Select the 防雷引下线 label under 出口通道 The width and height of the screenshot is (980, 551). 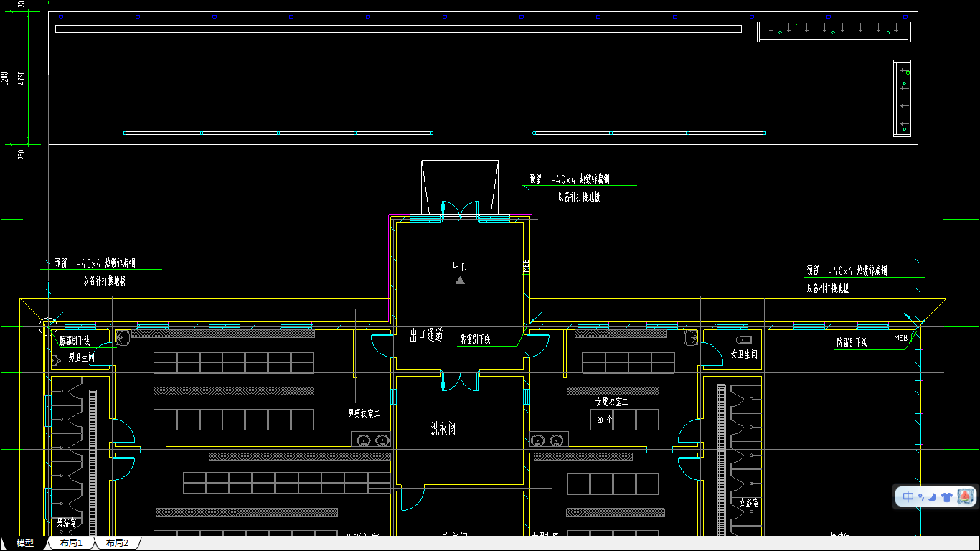pos(475,340)
